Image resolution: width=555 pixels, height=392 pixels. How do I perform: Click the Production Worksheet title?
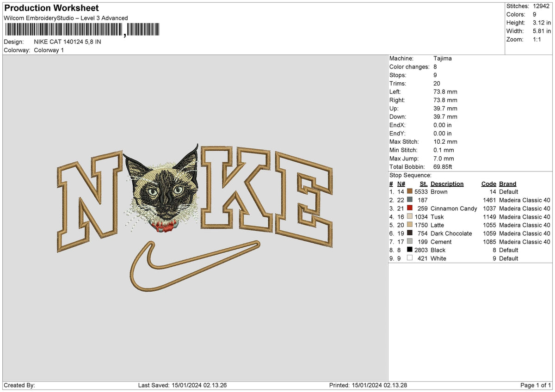51,8
